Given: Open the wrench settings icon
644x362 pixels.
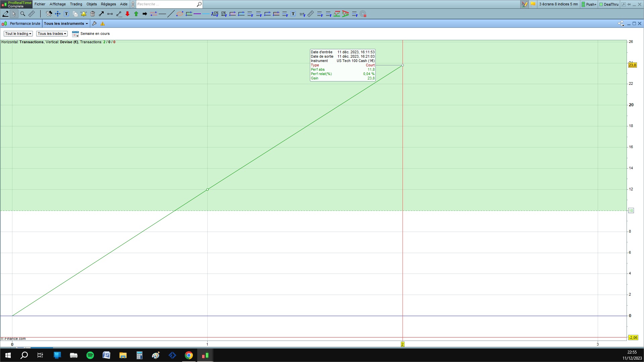Looking at the screenshot, I should tap(94, 23).
